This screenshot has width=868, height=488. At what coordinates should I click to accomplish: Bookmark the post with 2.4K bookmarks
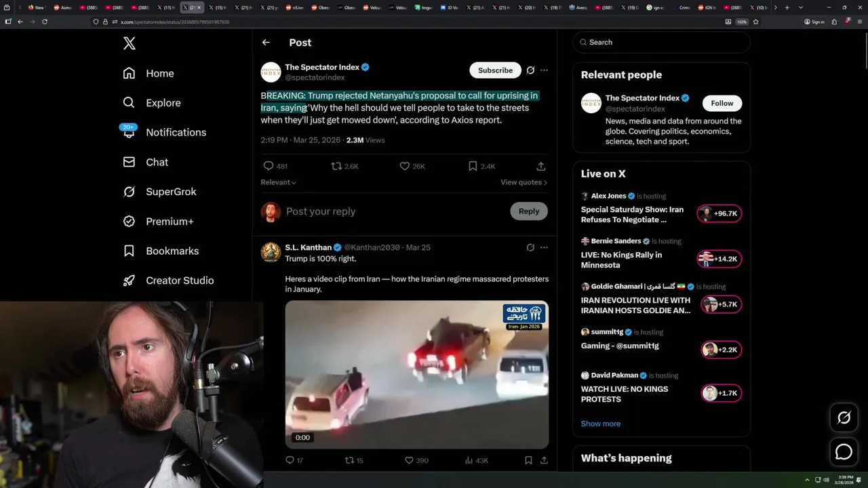(481, 166)
